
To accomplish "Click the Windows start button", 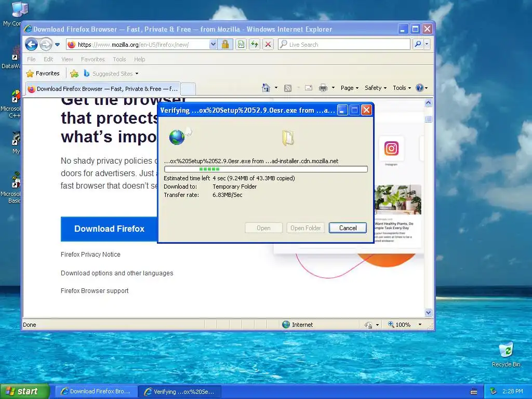I will (25, 392).
